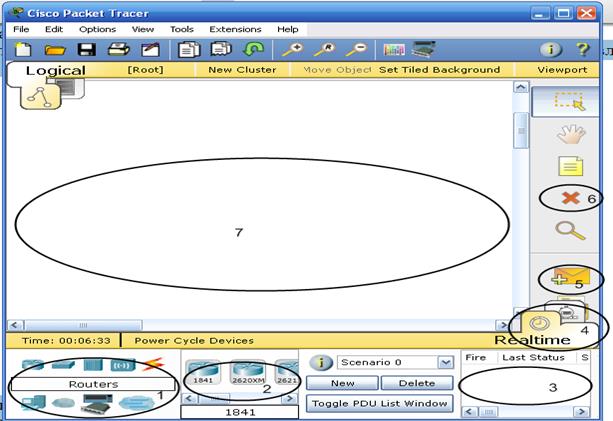613x421 pixels.
Task: Click Toggle PDU List Window button
Action: click(380, 403)
